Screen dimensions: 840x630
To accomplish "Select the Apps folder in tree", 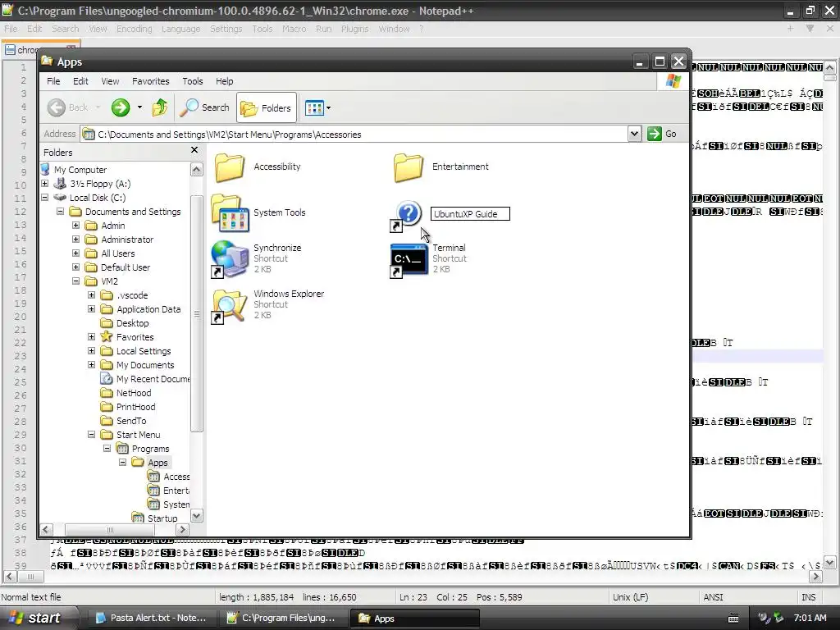I will (x=157, y=463).
